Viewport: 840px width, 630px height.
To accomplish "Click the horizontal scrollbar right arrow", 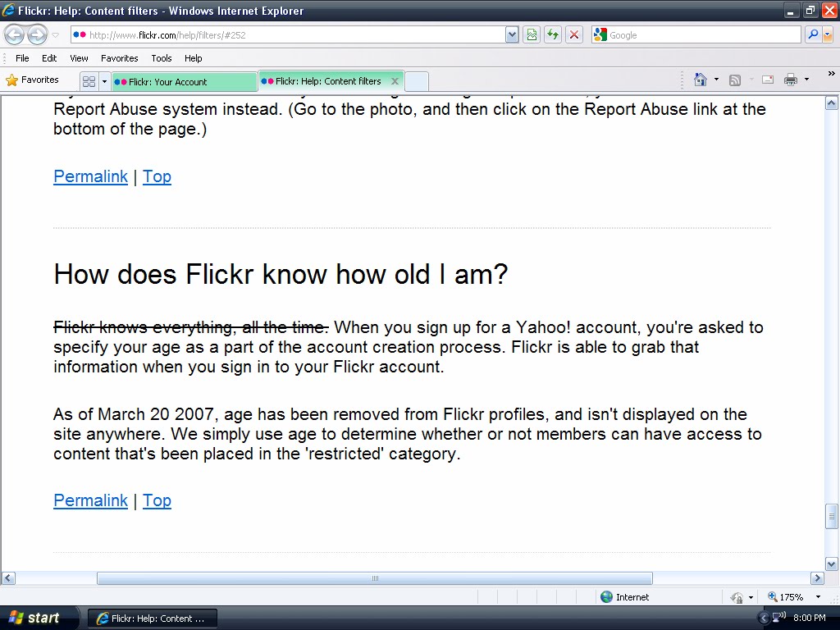I will click(817, 578).
